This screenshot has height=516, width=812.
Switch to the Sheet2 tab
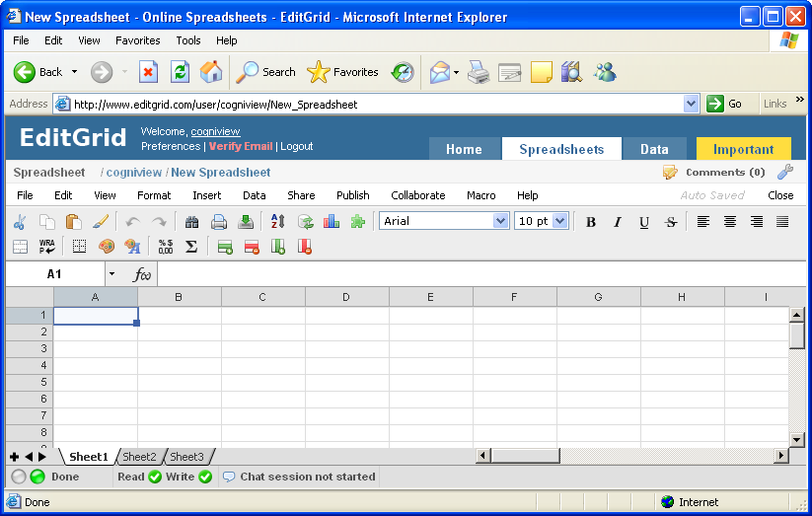(x=139, y=457)
